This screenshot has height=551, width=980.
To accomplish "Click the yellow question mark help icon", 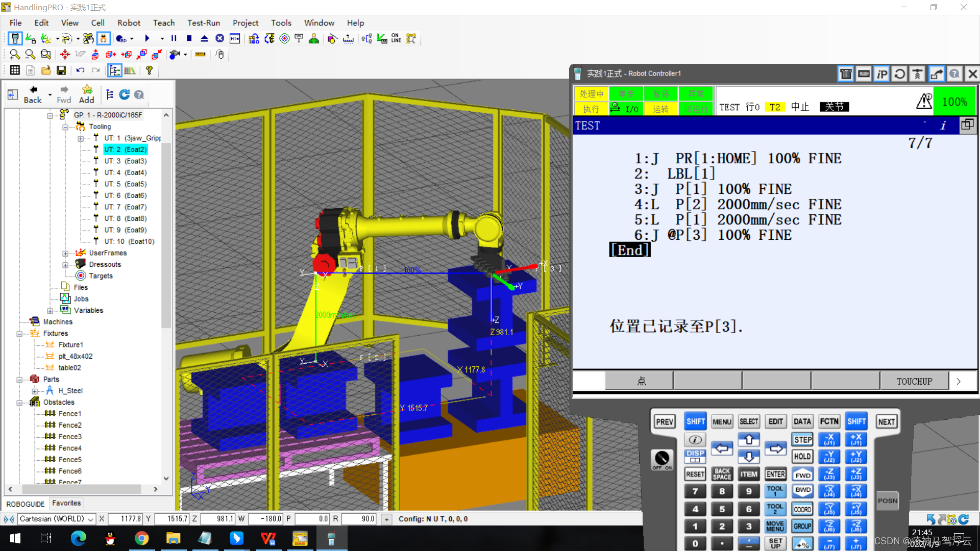I will (x=149, y=70).
